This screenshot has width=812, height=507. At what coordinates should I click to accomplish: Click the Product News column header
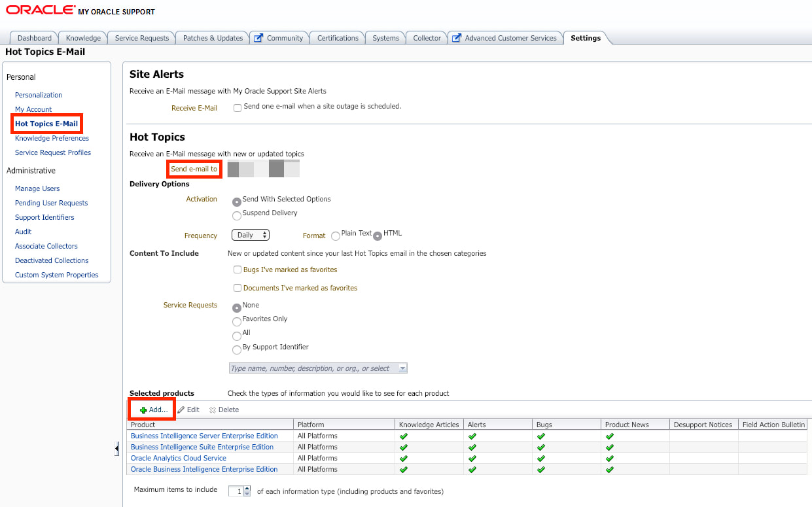pos(635,425)
